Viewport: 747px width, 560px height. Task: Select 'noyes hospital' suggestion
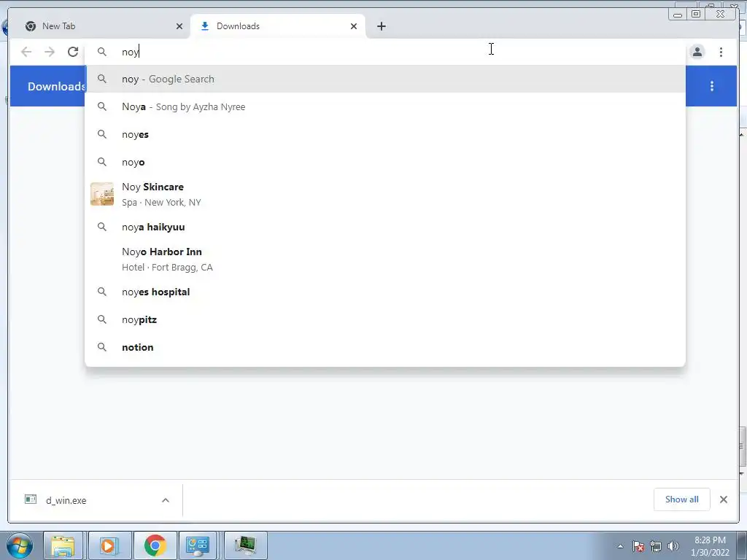click(x=385, y=292)
